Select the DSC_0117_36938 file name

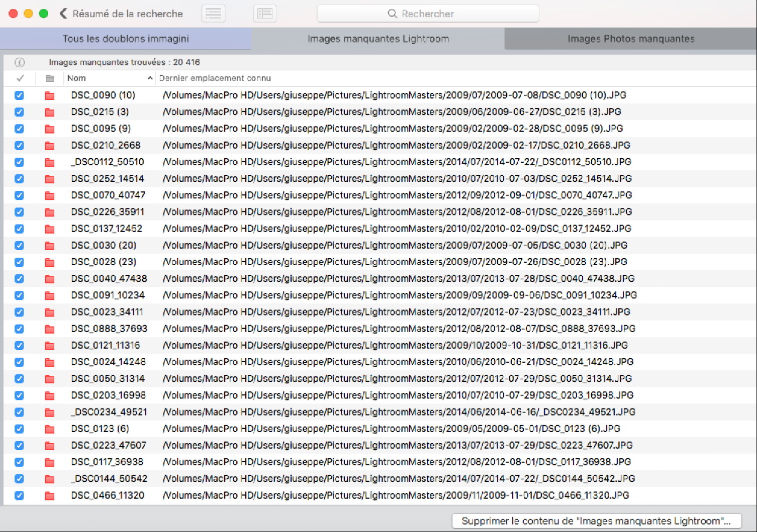[107, 462]
